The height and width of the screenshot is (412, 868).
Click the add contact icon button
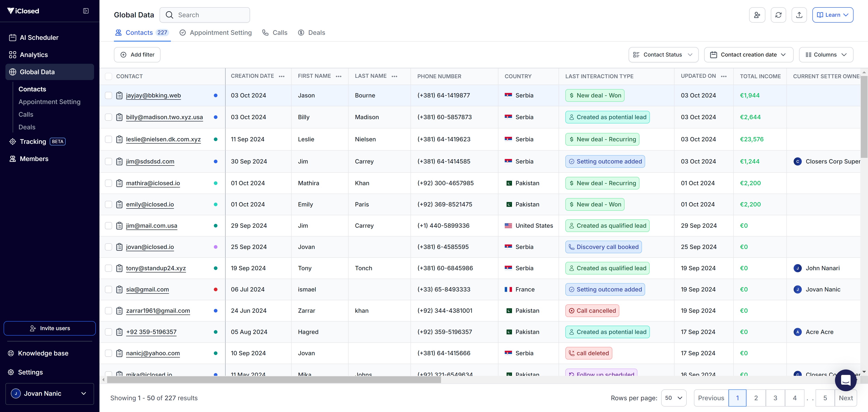757,15
